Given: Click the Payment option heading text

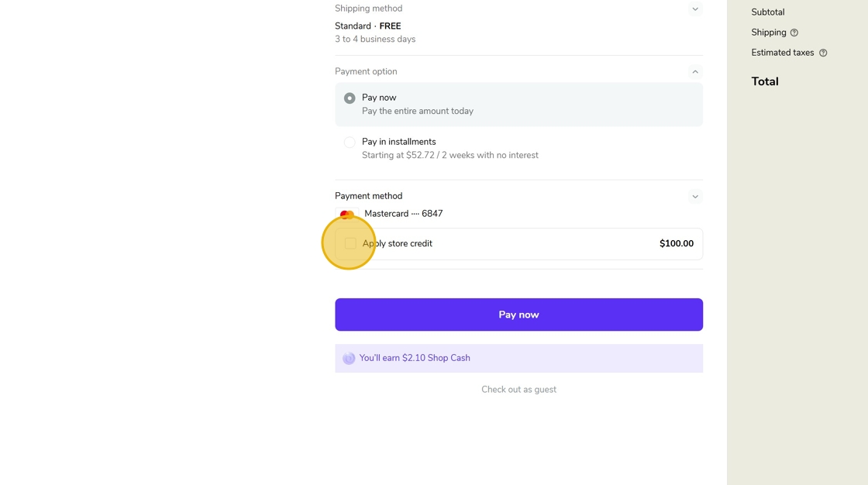Looking at the screenshot, I should pos(366,71).
